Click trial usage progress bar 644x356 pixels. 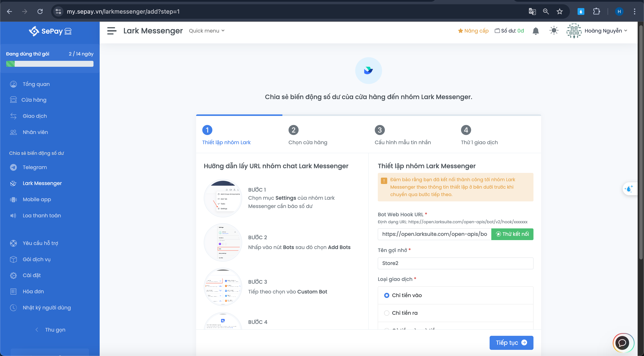point(50,64)
